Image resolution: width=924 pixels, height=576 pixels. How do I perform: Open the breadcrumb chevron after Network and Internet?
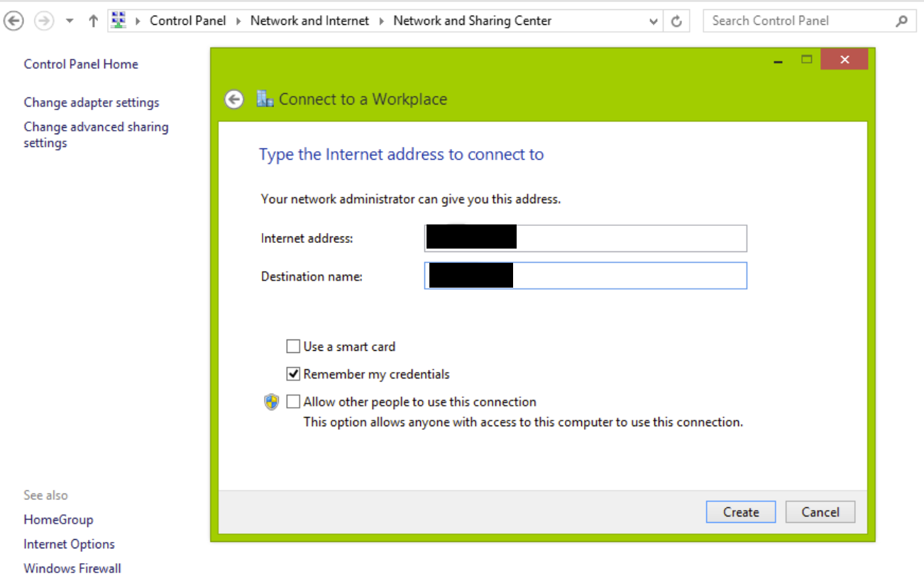(381, 21)
